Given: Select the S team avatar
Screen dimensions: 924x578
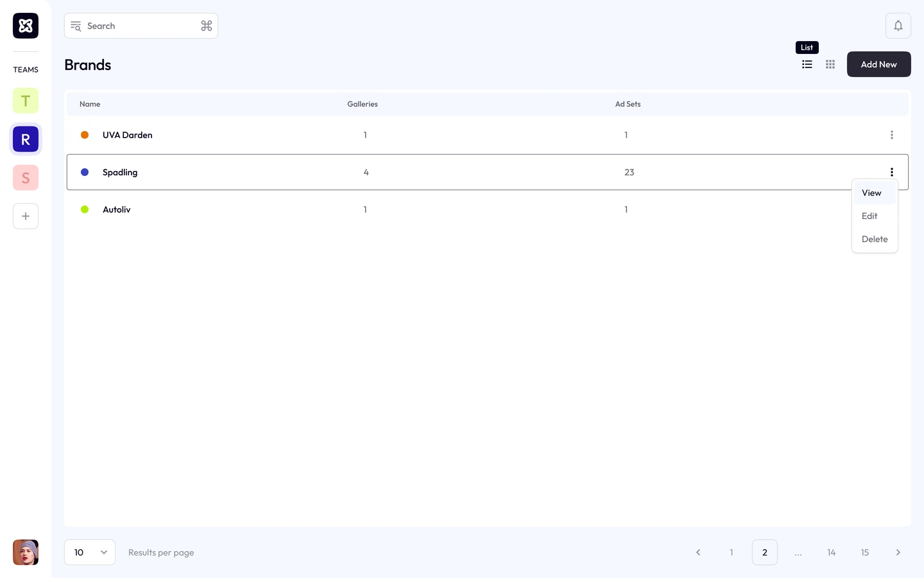Looking at the screenshot, I should pyautogui.click(x=26, y=178).
